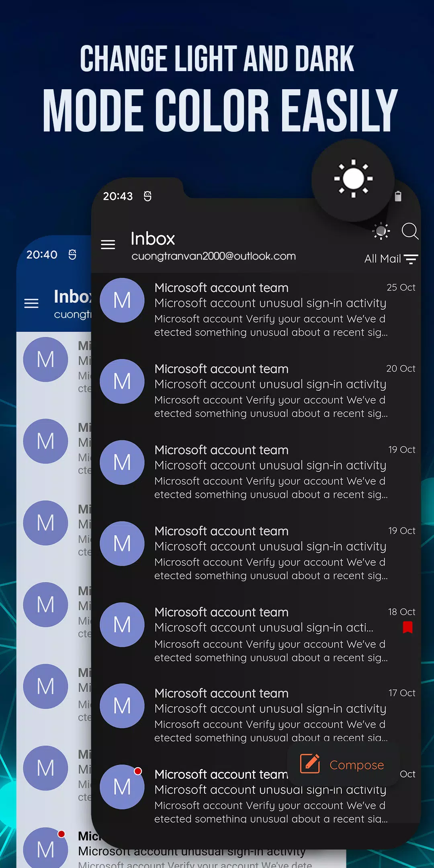The height and width of the screenshot is (868, 434).
Task: Open the 17 Oct Microsoft account team email
Action: tap(270, 715)
